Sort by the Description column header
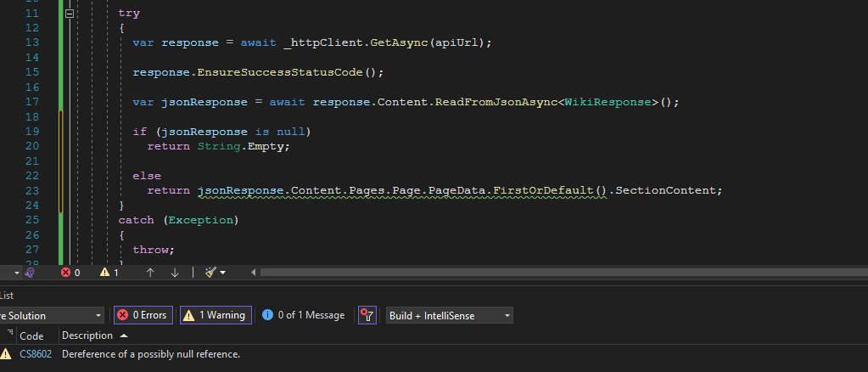The image size is (868, 372). coord(87,335)
